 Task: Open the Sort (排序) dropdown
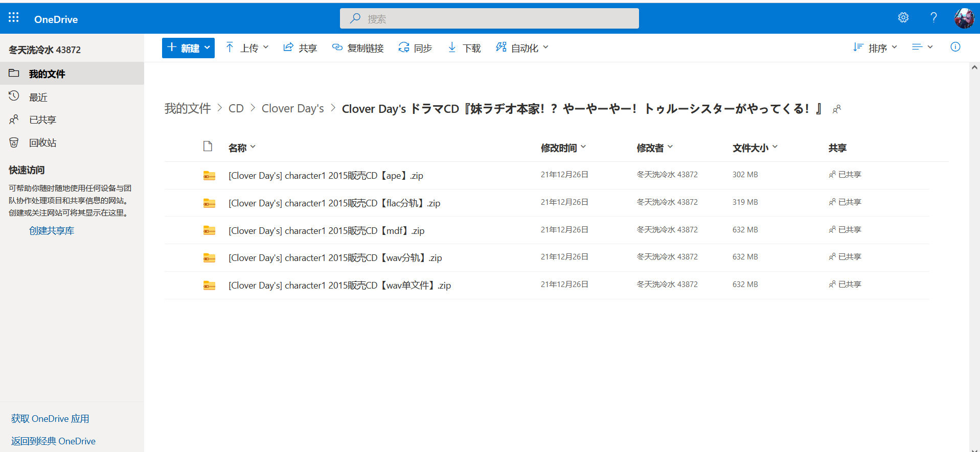click(x=875, y=48)
